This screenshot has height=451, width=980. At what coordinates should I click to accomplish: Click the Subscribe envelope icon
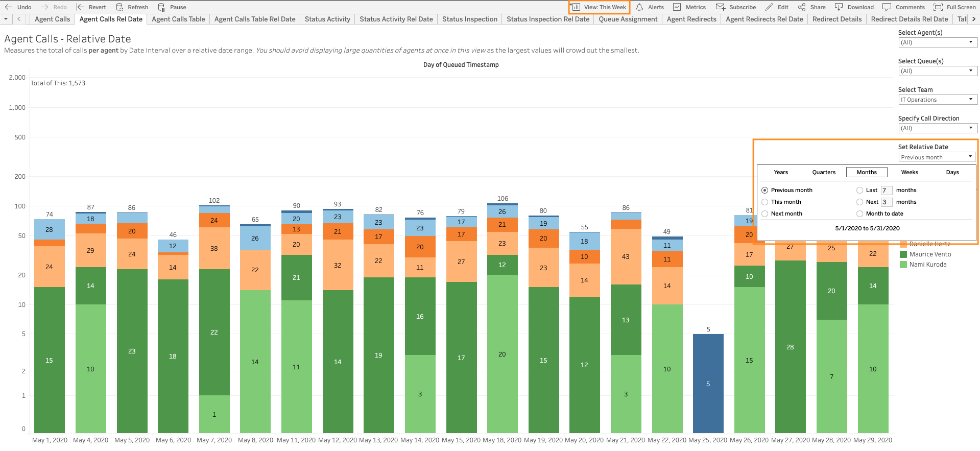tap(721, 7)
